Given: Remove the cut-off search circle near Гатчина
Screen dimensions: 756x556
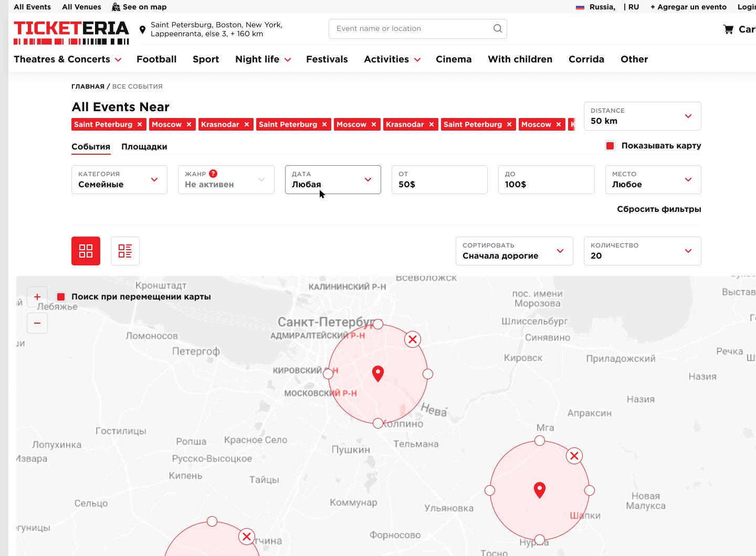Looking at the screenshot, I should tap(247, 537).
